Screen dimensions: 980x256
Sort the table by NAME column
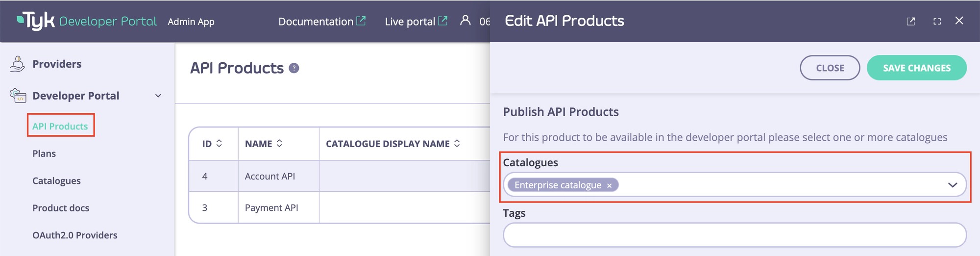tap(279, 143)
